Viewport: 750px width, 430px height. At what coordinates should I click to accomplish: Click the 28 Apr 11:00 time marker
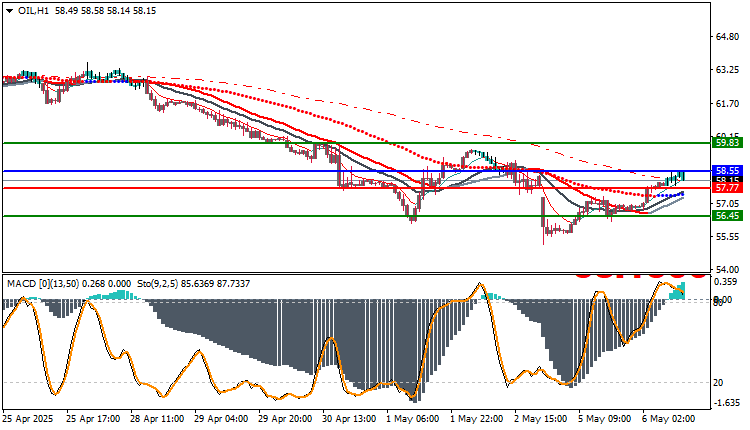click(x=157, y=419)
